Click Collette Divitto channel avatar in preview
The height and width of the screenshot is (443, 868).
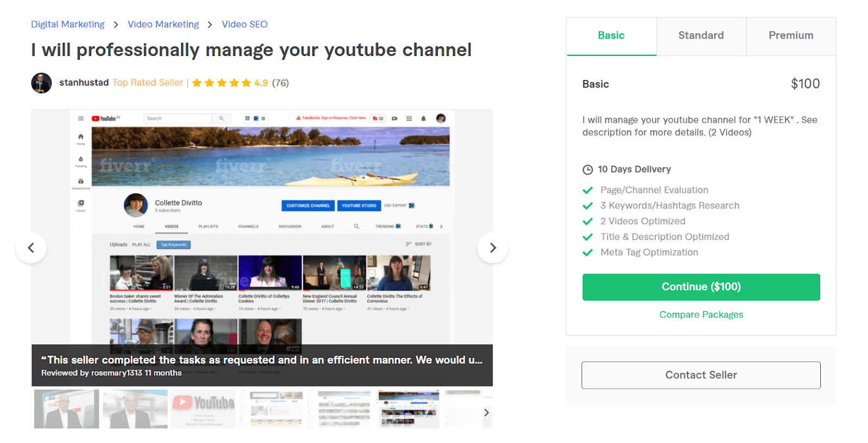(x=136, y=205)
